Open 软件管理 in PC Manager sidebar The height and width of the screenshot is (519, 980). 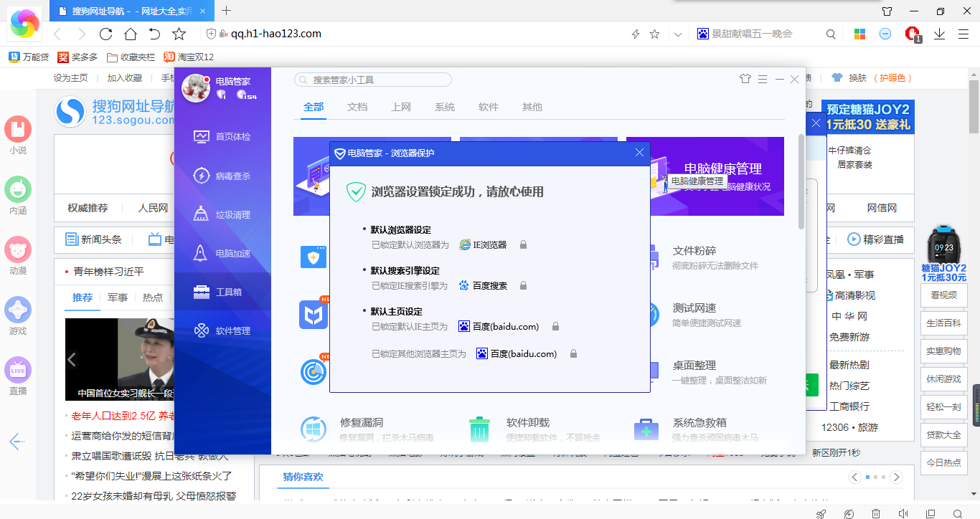222,330
